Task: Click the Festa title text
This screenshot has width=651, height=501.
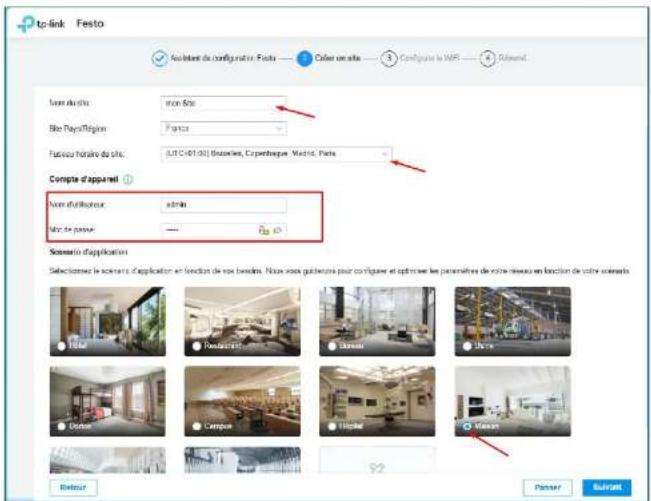Action: click(90, 24)
